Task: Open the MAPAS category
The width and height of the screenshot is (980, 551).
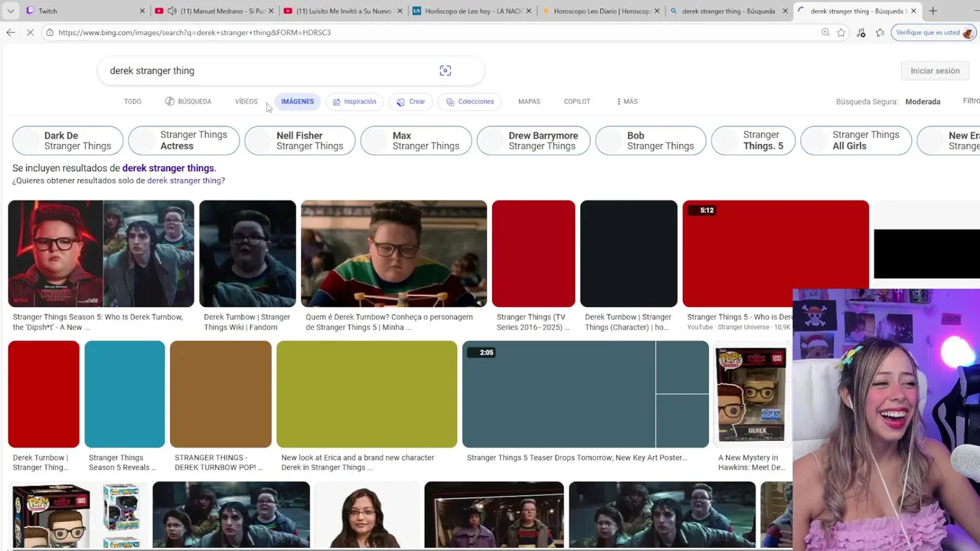Action: [x=529, y=101]
